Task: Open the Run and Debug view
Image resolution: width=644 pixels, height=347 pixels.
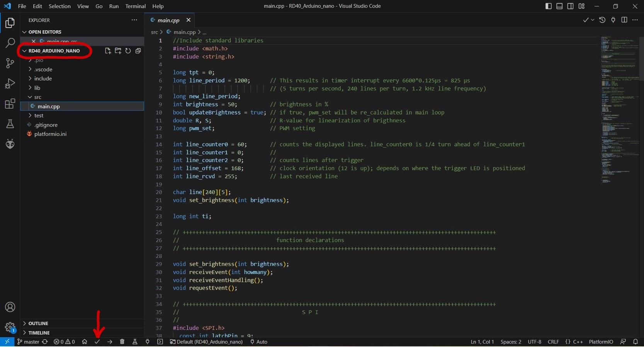Action: [x=10, y=83]
